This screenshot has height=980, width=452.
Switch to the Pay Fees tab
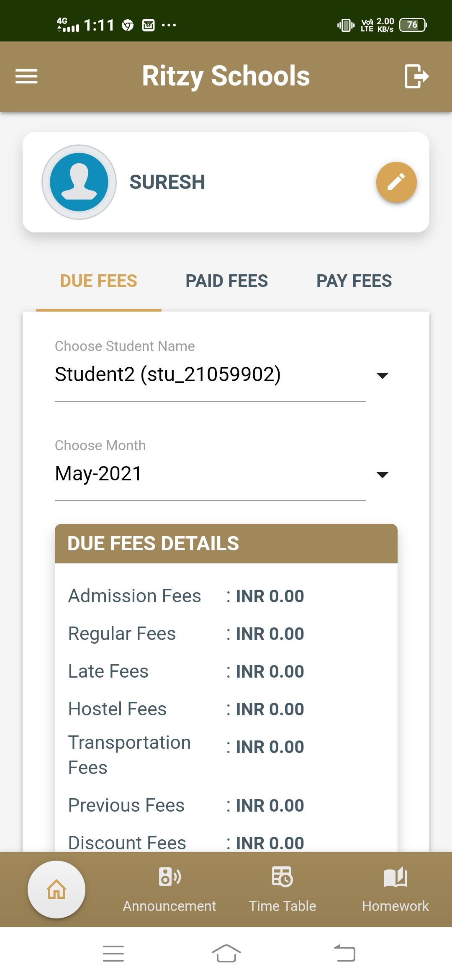[354, 281]
